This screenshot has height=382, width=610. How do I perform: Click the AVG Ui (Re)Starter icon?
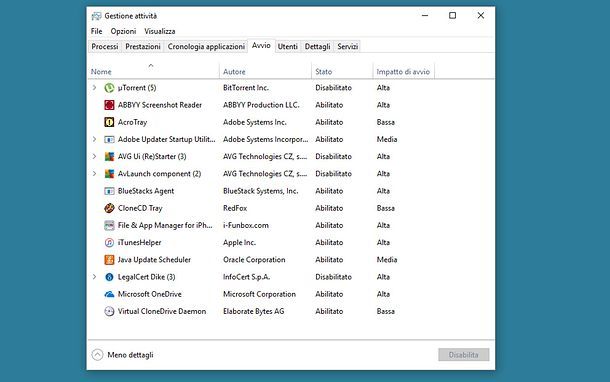tap(109, 156)
